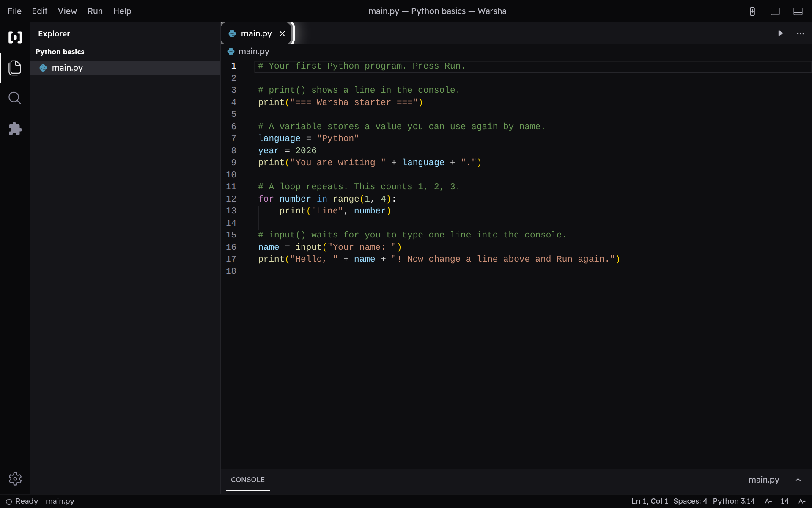Viewport: 812px width, 508px height.
Task: Toggle the side panel layout icon
Action: (x=775, y=11)
